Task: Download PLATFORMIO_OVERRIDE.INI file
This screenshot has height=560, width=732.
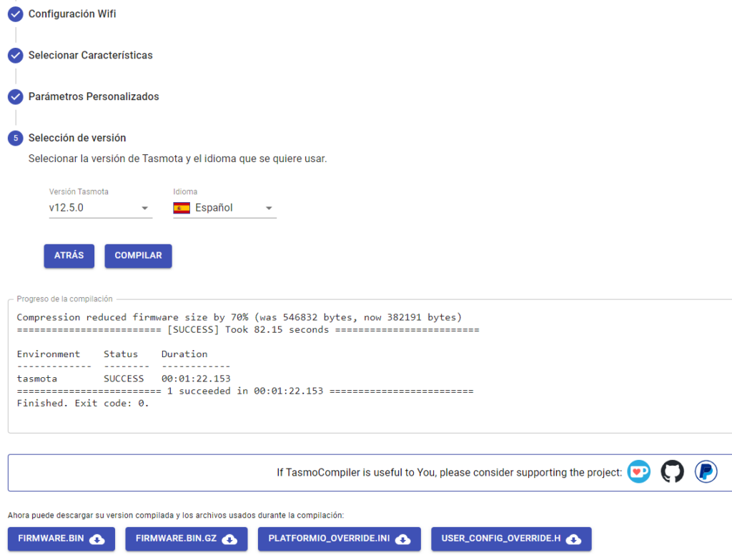Action: (339, 539)
